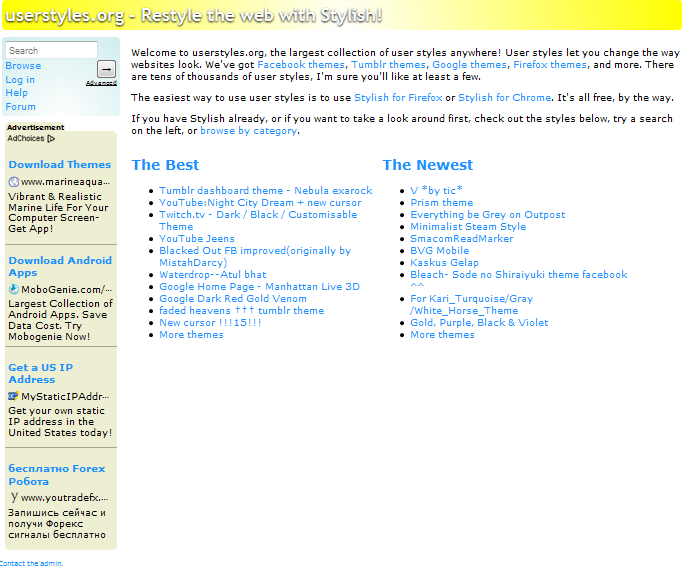Open the V *by tic* style
Screen dimensions: 685x569
tap(436, 191)
